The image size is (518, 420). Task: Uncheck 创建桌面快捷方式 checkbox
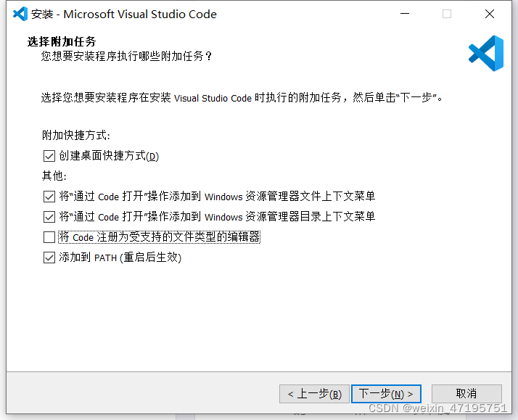49,156
